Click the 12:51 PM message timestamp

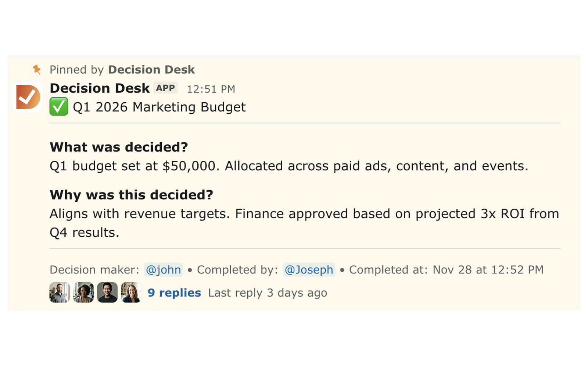(x=211, y=89)
